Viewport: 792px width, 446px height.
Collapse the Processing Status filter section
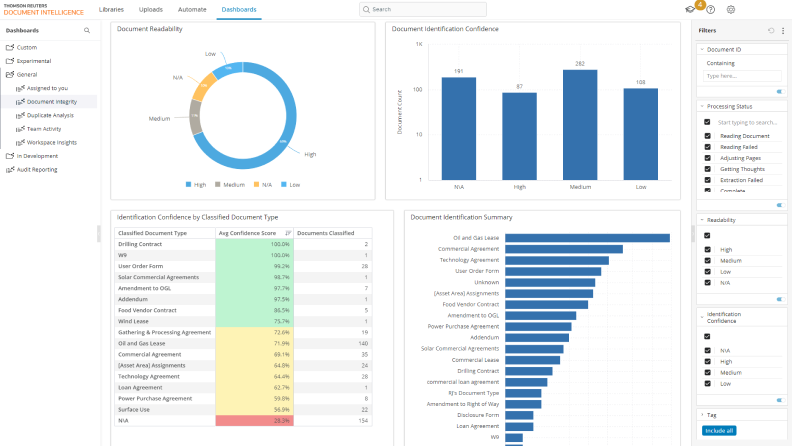(701, 106)
